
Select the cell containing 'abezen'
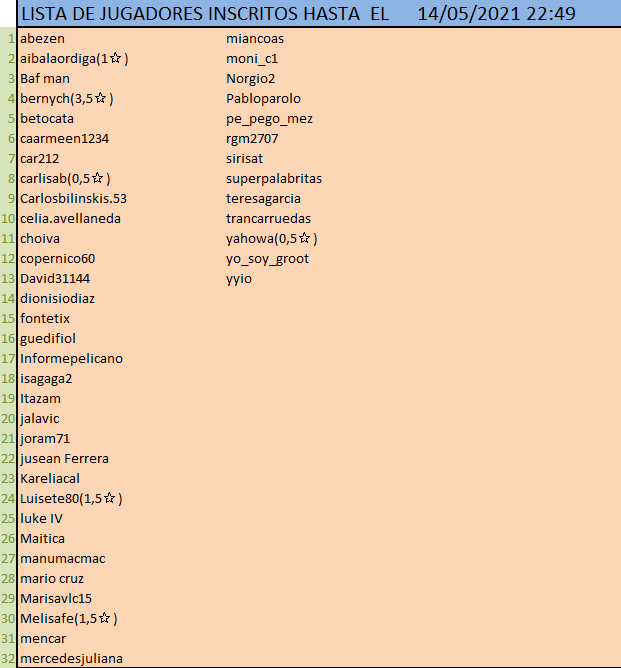[x=41, y=38]
